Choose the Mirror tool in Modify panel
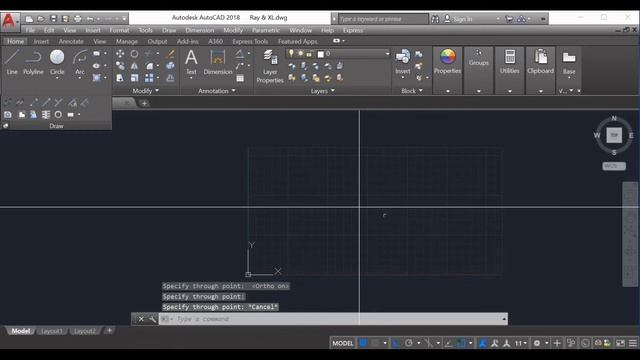Screen dimensions: 640x360 click(x=134, y=66)
